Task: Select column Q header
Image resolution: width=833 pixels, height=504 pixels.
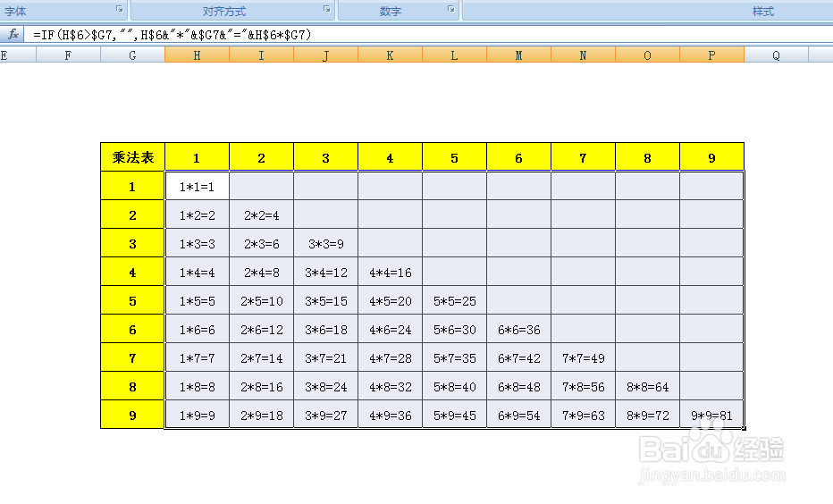Action: coord(776,55)
